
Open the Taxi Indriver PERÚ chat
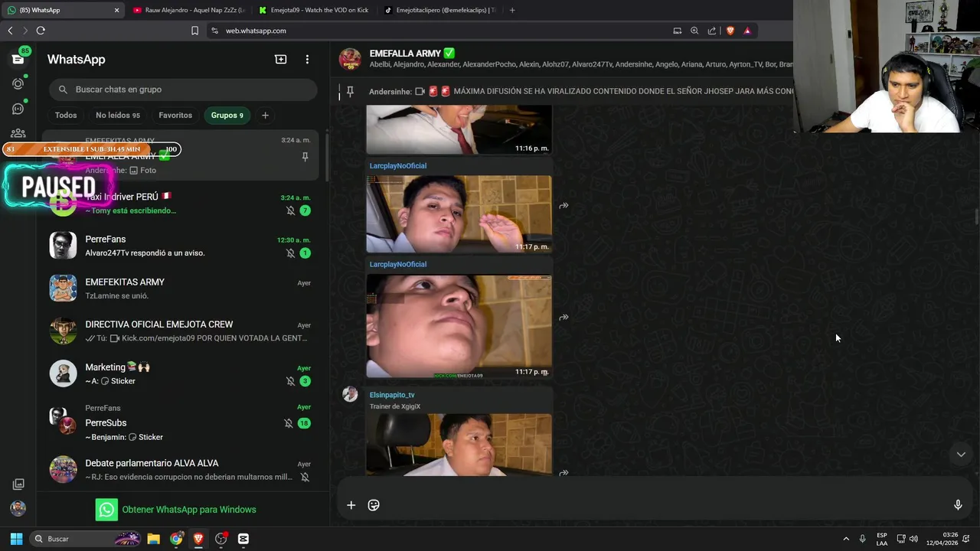pyautogui.click(x=183, y=204)
